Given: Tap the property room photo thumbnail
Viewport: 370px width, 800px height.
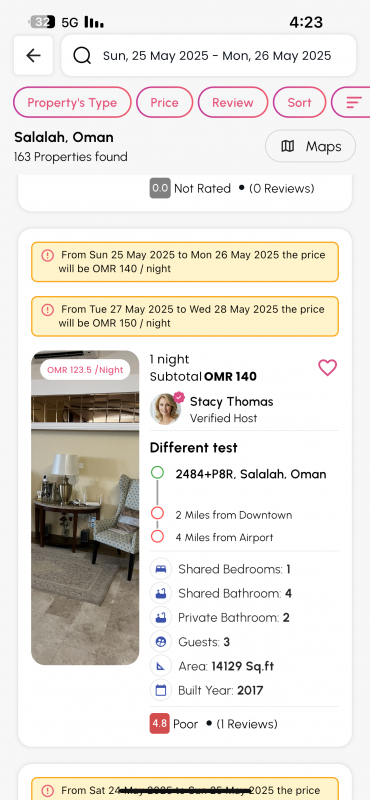Looking at the screenshot, I should click(85, 508).
